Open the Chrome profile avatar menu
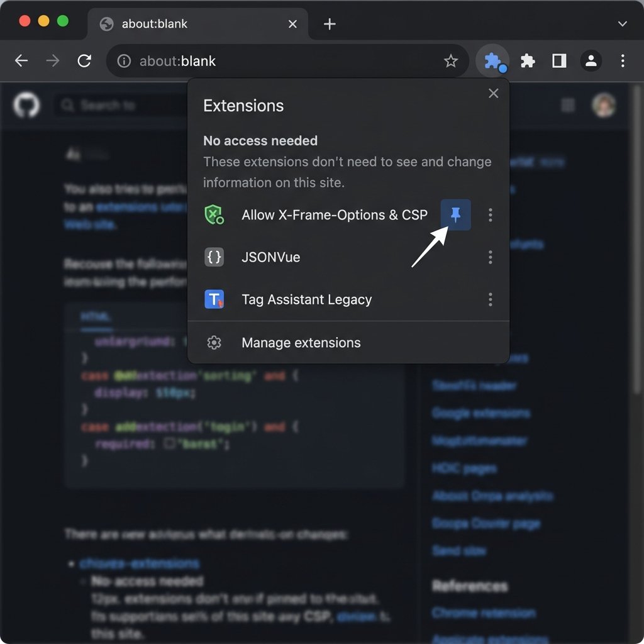This screenshot has height=644, width=644. (591, 61)
